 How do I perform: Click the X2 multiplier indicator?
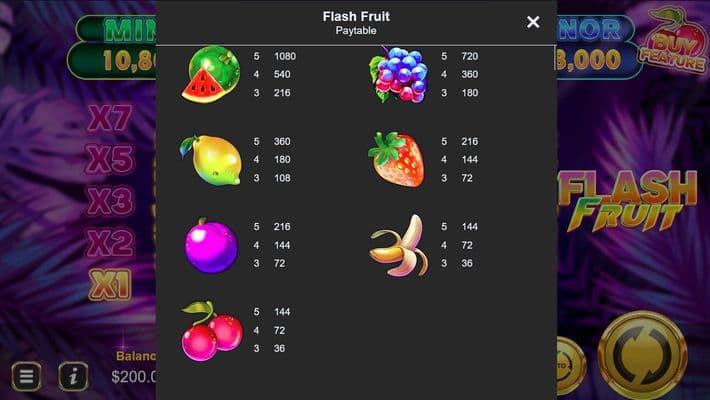(110, 242)
